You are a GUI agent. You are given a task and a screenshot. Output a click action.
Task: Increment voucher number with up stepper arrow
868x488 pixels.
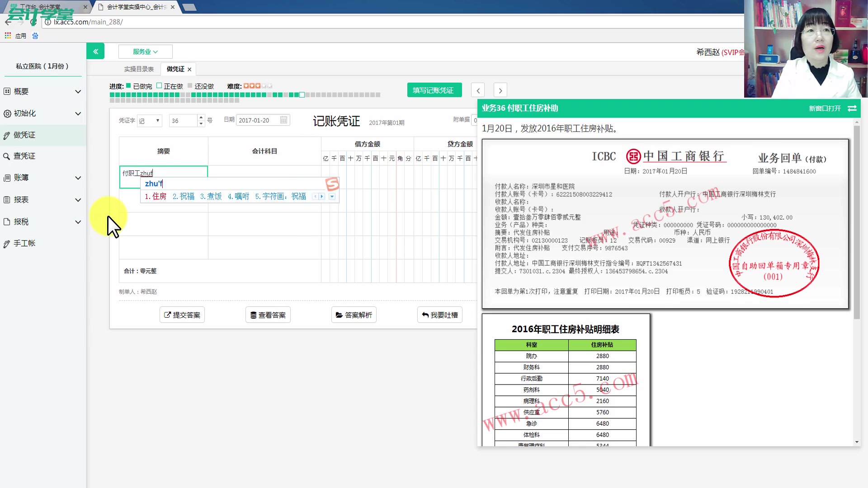pyautogui.click(x=201, y=117)
